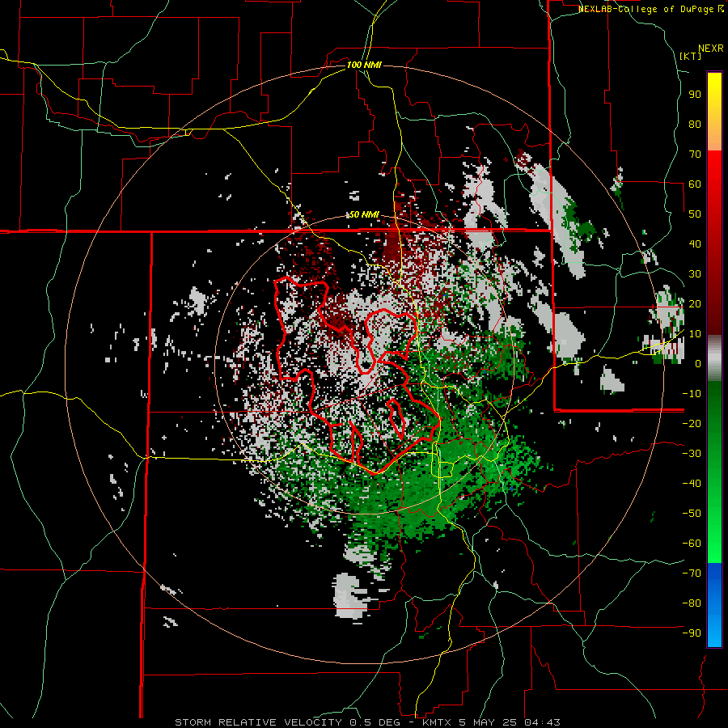
Task: Click the -60 value on the velocity scale
Action: pyautogui.click(x=692, y=544)
